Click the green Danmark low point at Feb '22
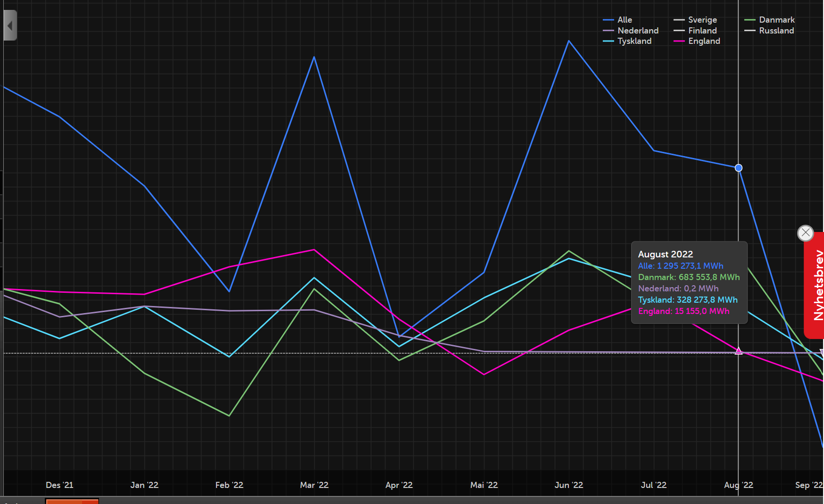 229,415
